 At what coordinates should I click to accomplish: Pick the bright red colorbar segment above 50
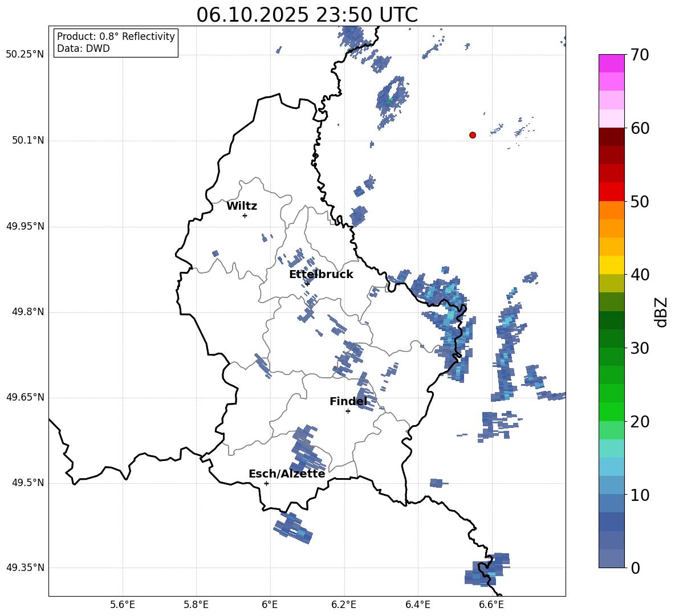(611, 192)
